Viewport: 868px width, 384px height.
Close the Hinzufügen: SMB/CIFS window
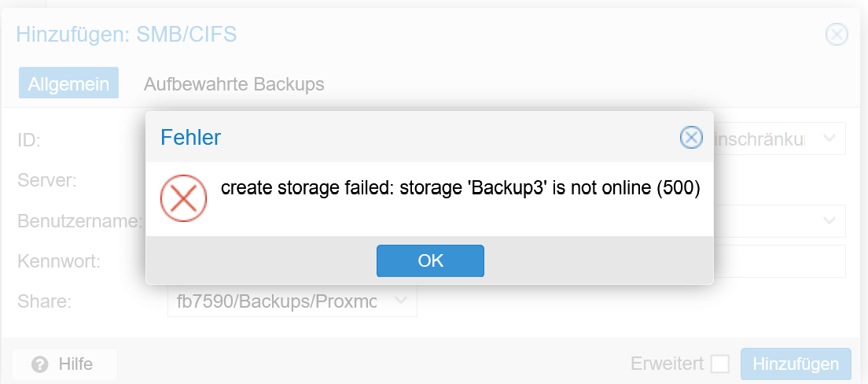pyautogui.click(x=837, y=35)
